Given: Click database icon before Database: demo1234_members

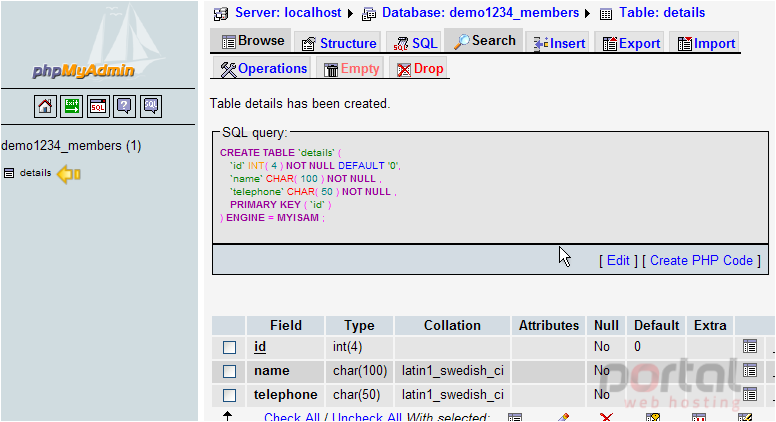Looking at the screenshot, I should 369,14.
